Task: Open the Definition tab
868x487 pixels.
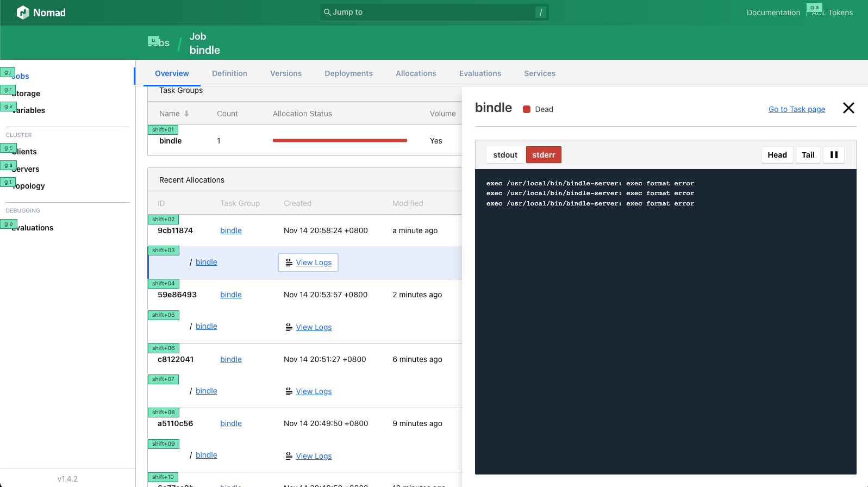Action: point(229,73)
